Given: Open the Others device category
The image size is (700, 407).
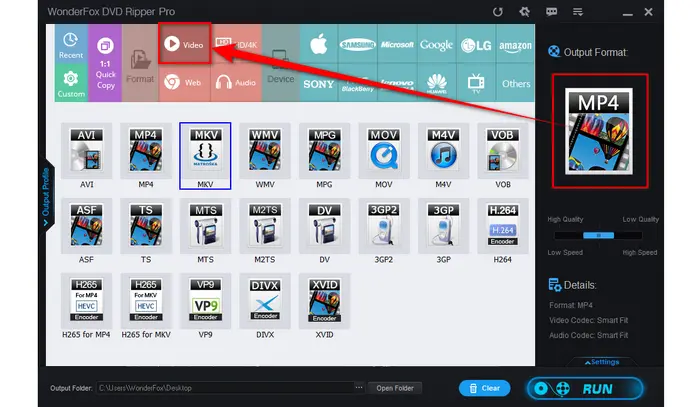Looking at the screenshot, I should point(515,83).
